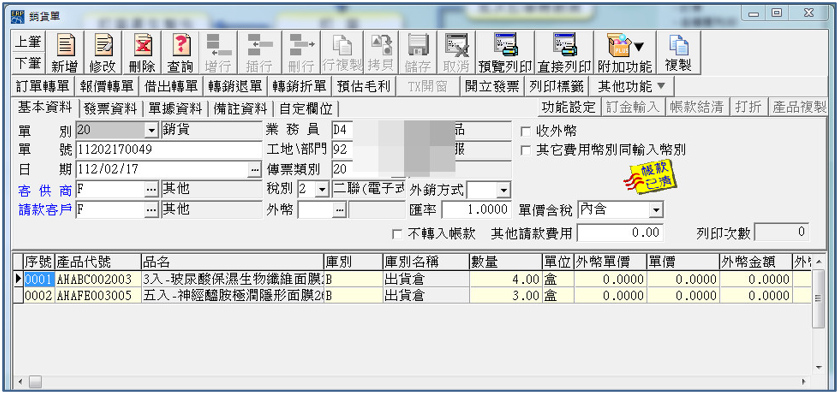The height and width of the screenshot is (394, 840).
Task: Click the 刪行 delete-row icon
Action: 301,52
